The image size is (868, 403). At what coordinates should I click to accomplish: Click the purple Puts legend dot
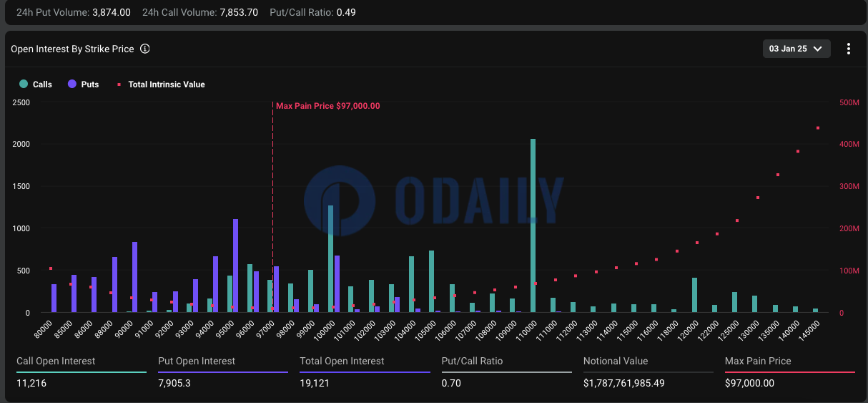72,84
